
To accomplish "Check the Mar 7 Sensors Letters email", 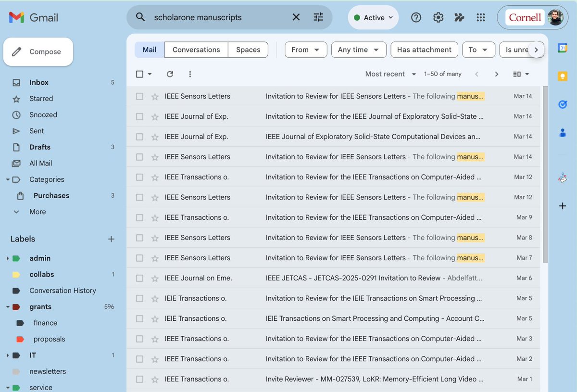I will [139, 258].
